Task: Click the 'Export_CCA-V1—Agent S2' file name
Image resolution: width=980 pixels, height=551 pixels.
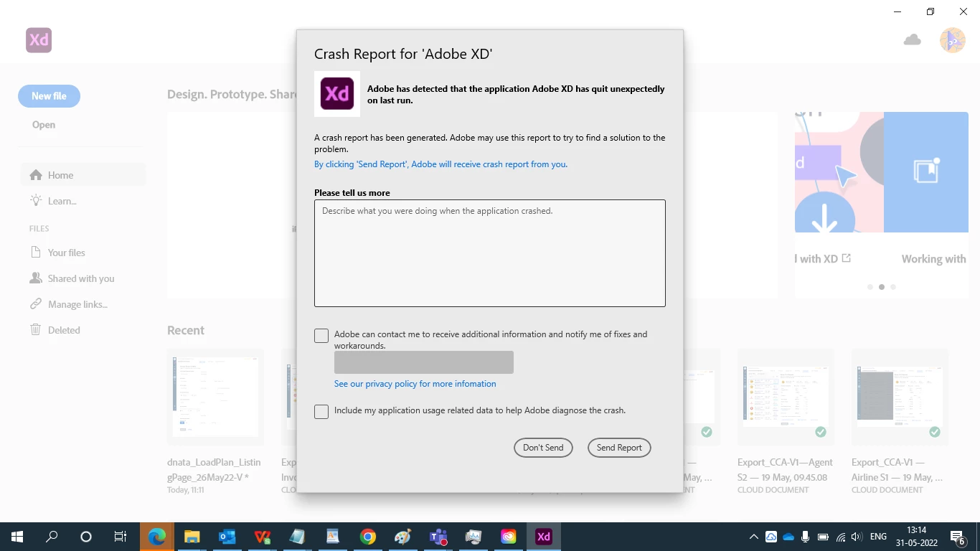Action: coord(785,470)
